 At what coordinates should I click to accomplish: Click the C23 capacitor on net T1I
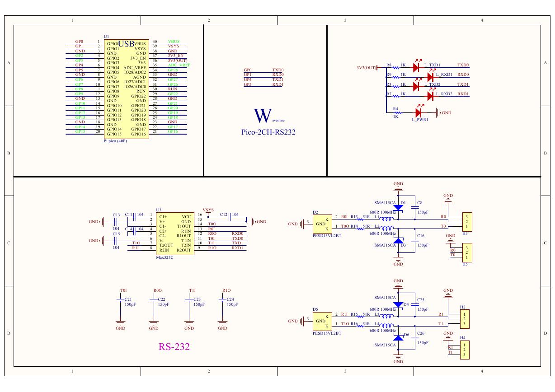tap(189, 299)
